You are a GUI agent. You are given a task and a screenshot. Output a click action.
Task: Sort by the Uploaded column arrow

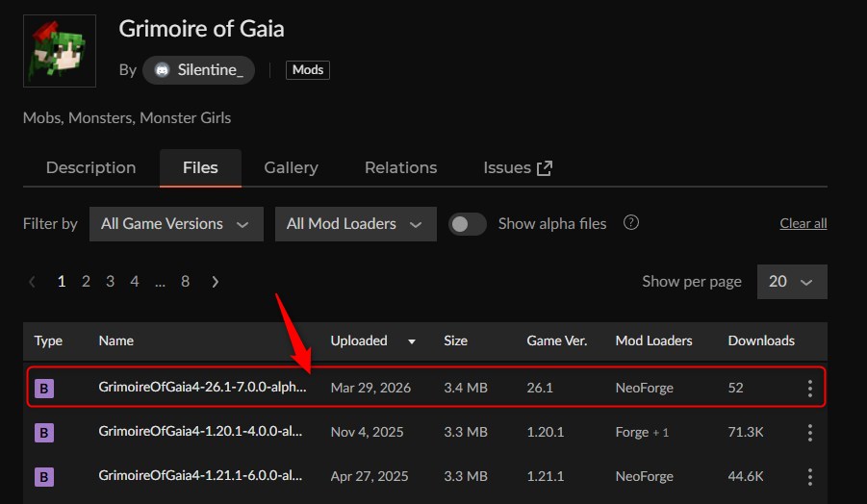click(413, 341)
